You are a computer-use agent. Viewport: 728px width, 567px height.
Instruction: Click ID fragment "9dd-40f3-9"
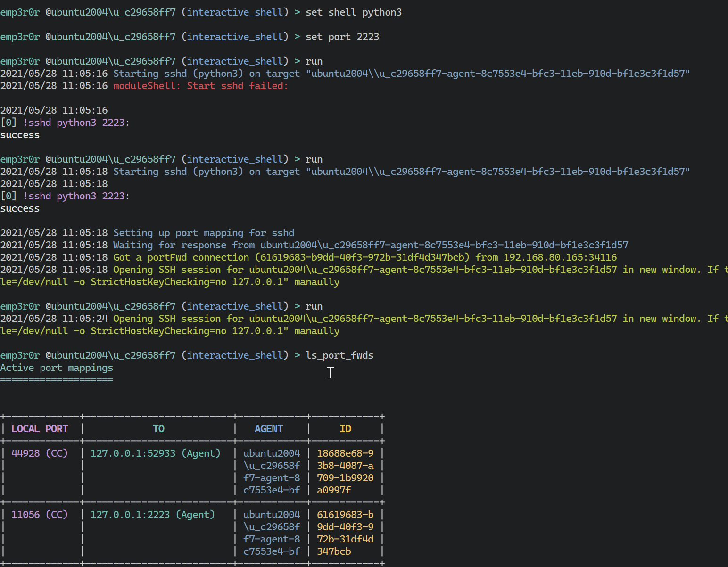345,527
